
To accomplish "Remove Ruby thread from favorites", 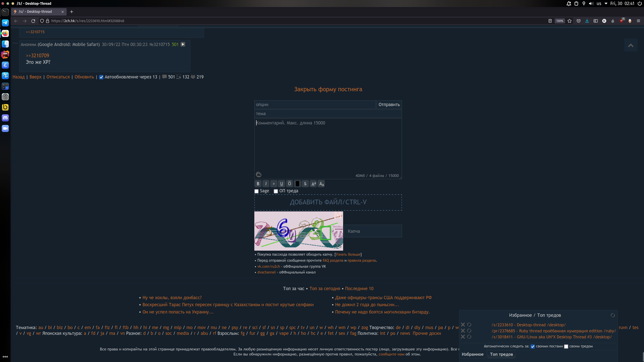I will (x=463, y=331).
